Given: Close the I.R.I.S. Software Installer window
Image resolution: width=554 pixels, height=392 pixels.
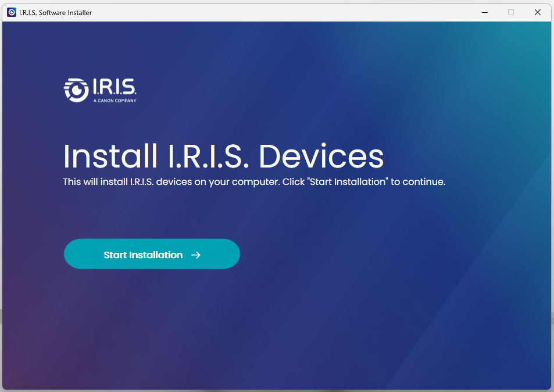Looking at the screenshot, I should click(x=538, y=12).
